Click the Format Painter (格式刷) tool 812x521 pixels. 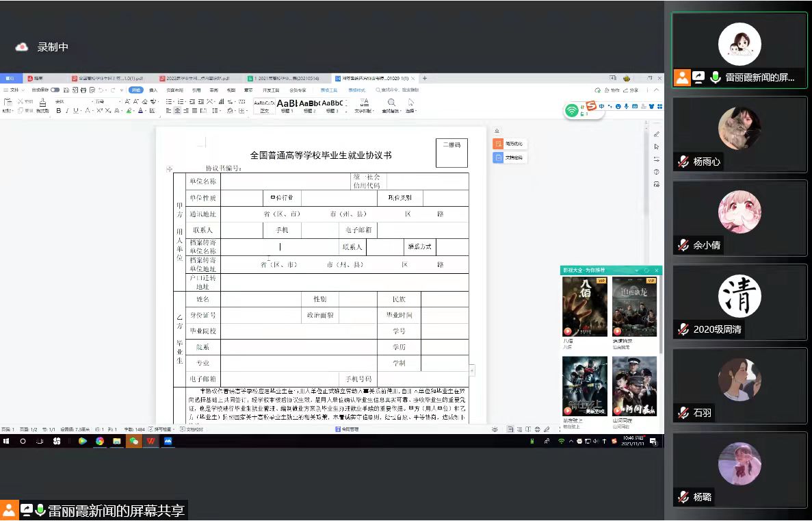(42, 107)
